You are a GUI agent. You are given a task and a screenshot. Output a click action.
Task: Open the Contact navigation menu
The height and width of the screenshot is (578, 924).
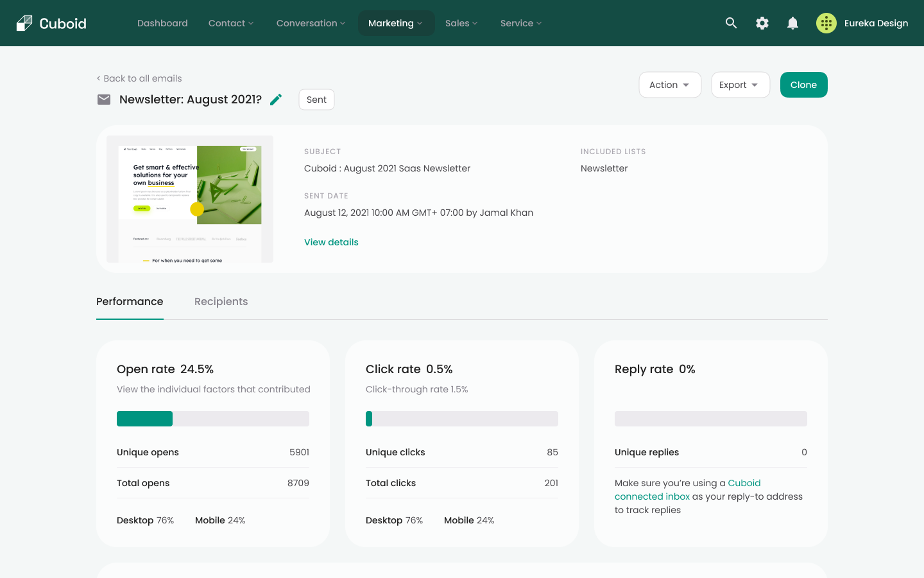click(x=231, y=23)
